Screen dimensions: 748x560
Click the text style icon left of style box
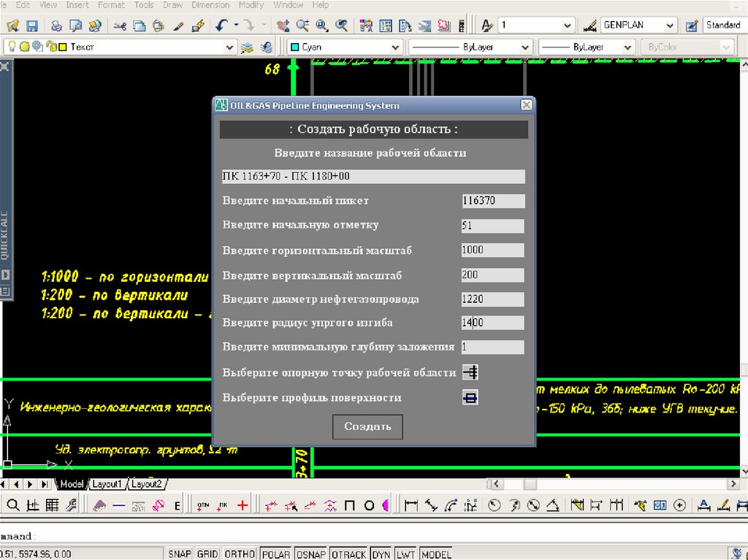[x=486, y=26]
